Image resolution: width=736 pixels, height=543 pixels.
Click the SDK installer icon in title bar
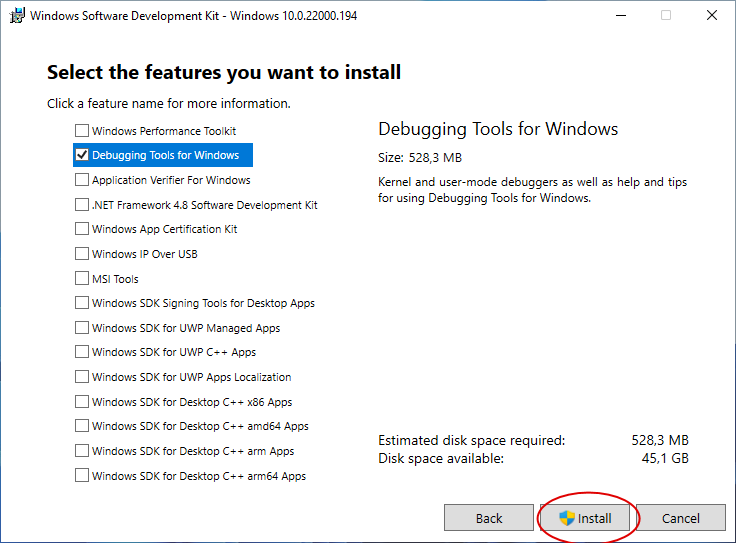(17, 15)
